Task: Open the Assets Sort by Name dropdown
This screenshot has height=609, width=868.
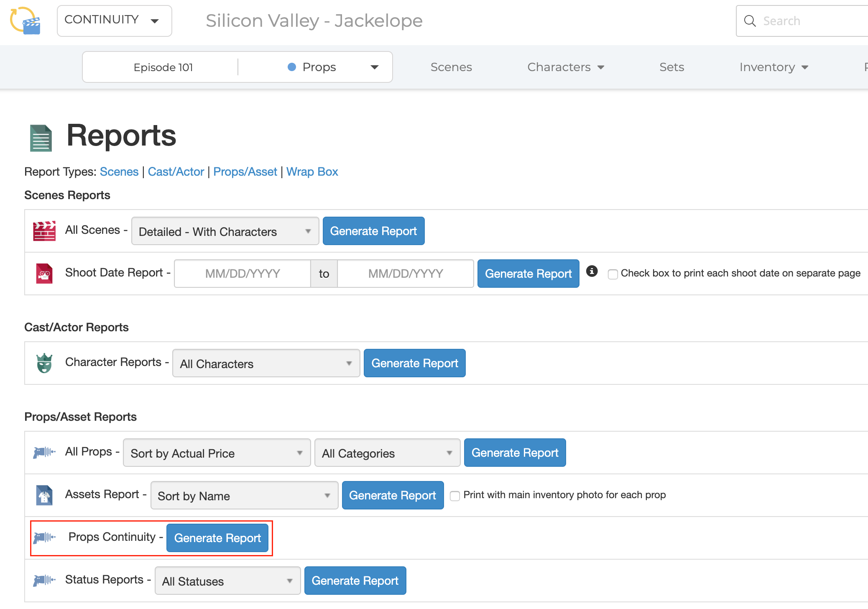Action: [x=245, y=495]
